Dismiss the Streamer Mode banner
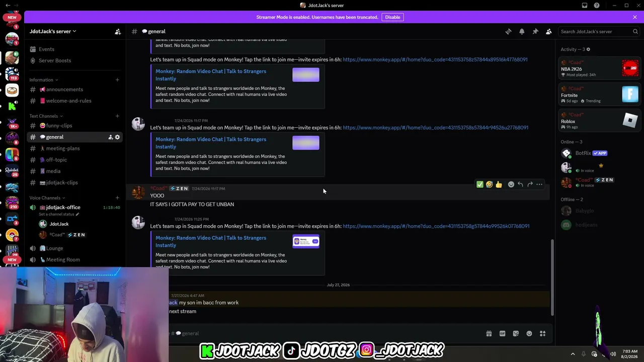The image size is (644, 362). coord(635,17)
